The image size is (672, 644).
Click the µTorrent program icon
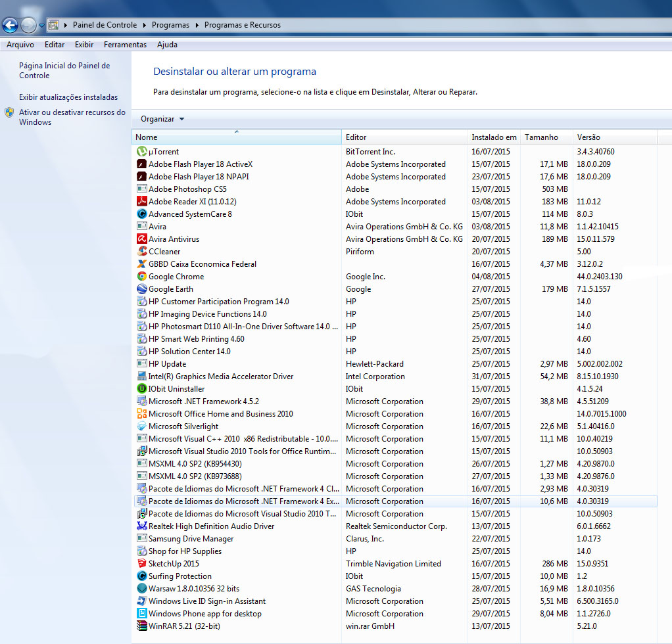(141, 152)
